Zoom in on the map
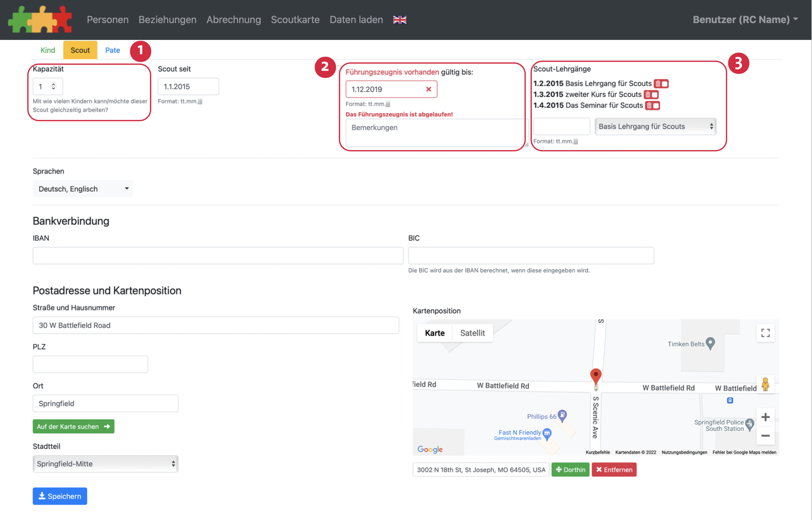812x520 pixels. [765, 417]
